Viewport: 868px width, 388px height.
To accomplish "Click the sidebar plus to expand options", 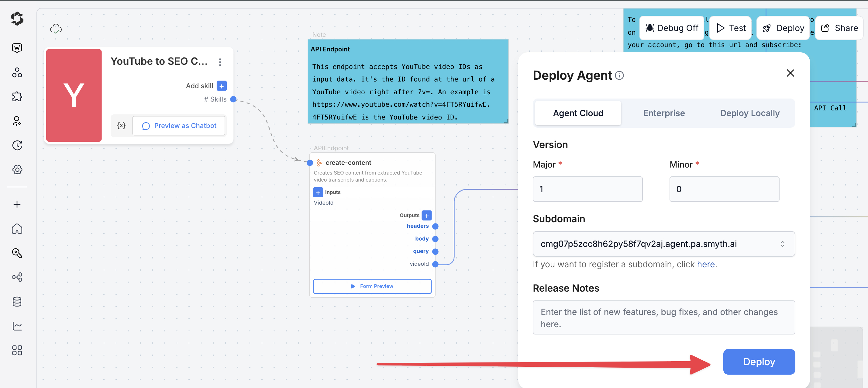I will [x=17, y=205].
